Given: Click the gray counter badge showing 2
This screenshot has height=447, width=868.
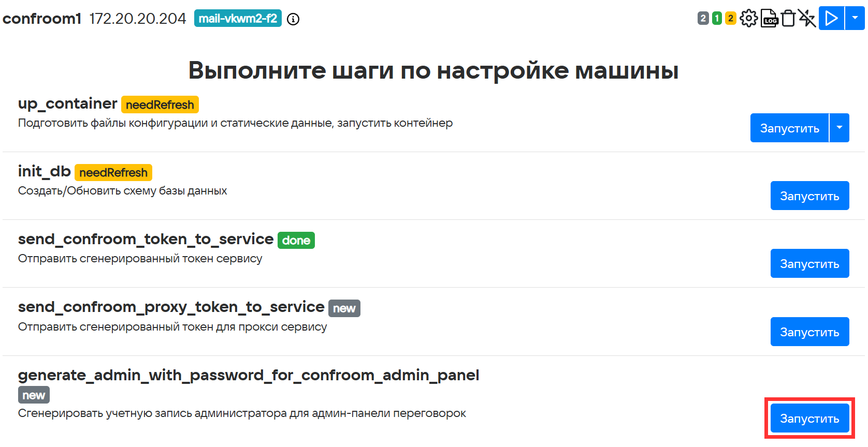Looking at the screenshot, I should point(703,19).
